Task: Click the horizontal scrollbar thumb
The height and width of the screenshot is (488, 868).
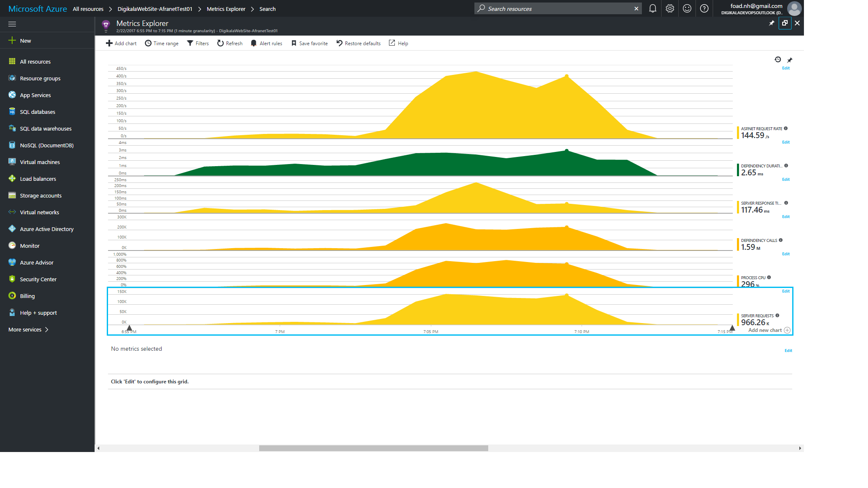Action: (373, 448)
